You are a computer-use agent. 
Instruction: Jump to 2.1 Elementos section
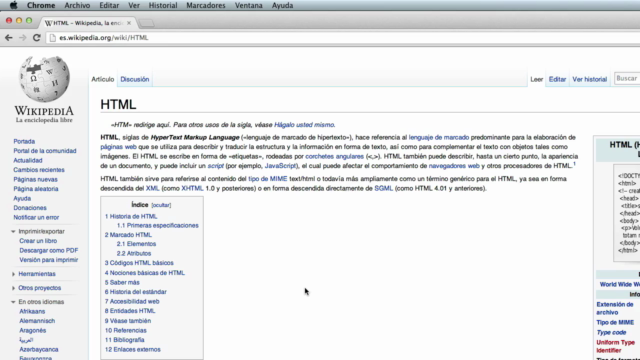click(136, 244)
